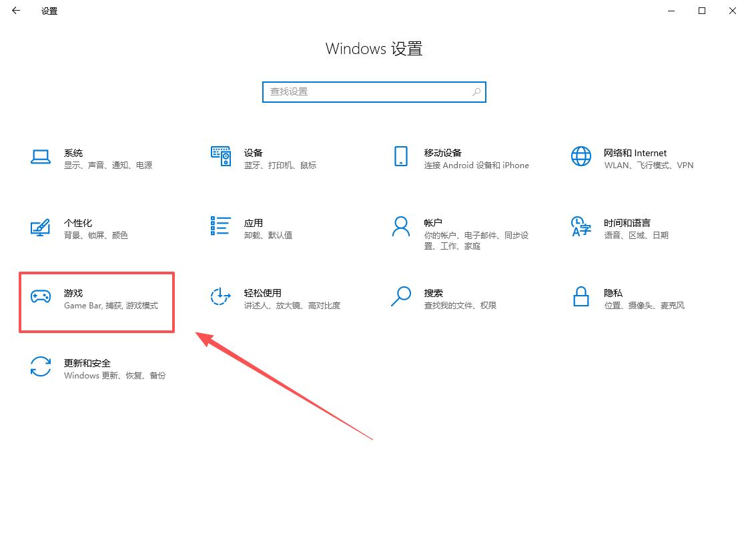Open 移动设备 settings title
The image size is (748, 560).
(x=442, y=153)
